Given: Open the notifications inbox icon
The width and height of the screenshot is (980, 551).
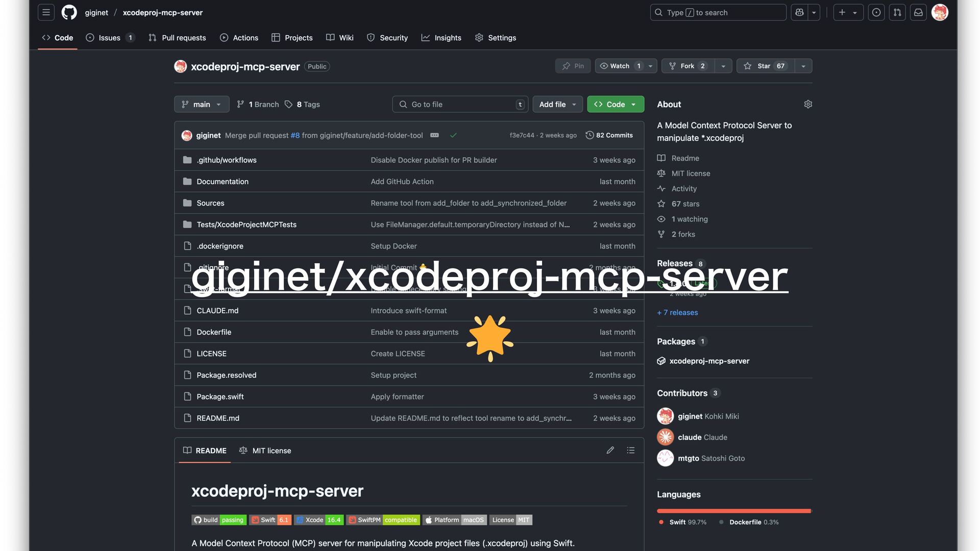Looking at the screenshot, I should (x=918, y=12).
